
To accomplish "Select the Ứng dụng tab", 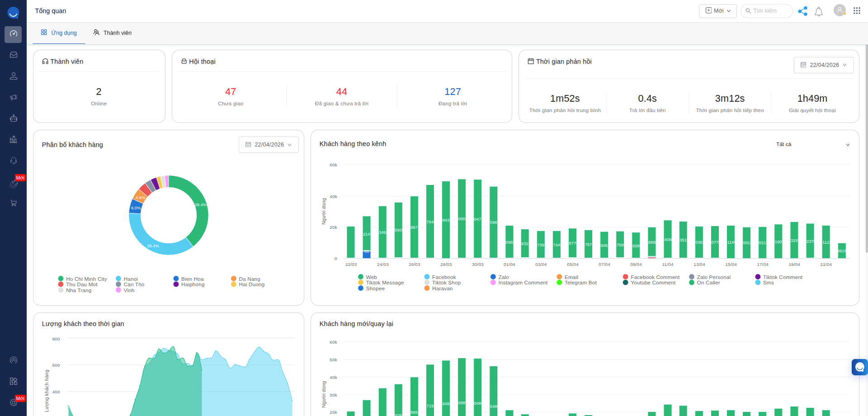I will point(59,33).
